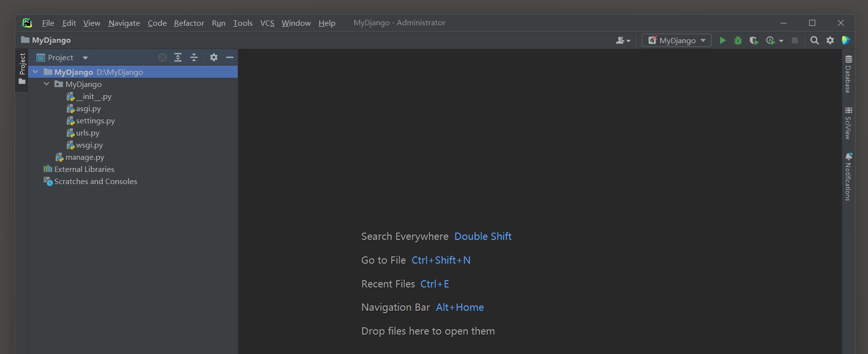Select opened file locate target icon
Viewport: 868px width, 354px height.
[x=162, y=57]
